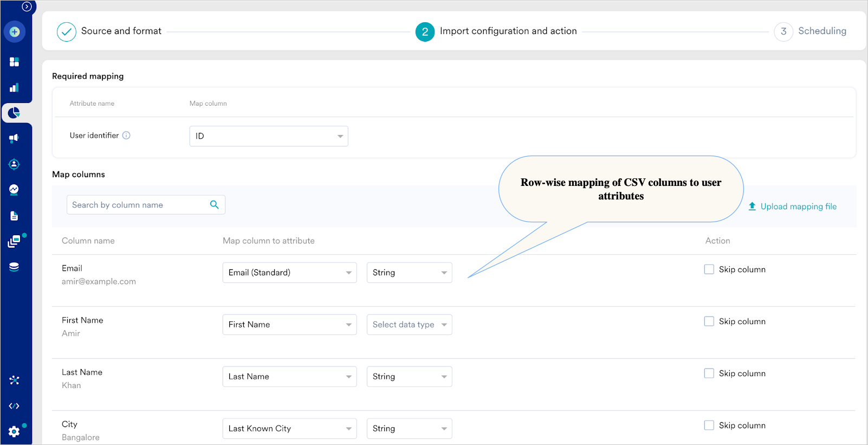The image size is (868, 445).
Task: Focus the Search by column name field
Action: [x=137, y=205]
